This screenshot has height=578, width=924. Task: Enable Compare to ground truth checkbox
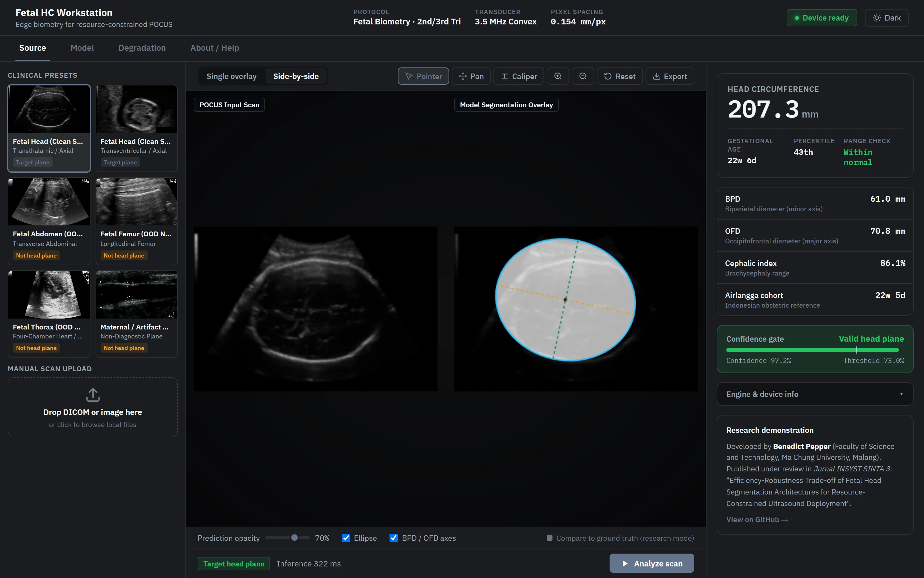point(550,538)
